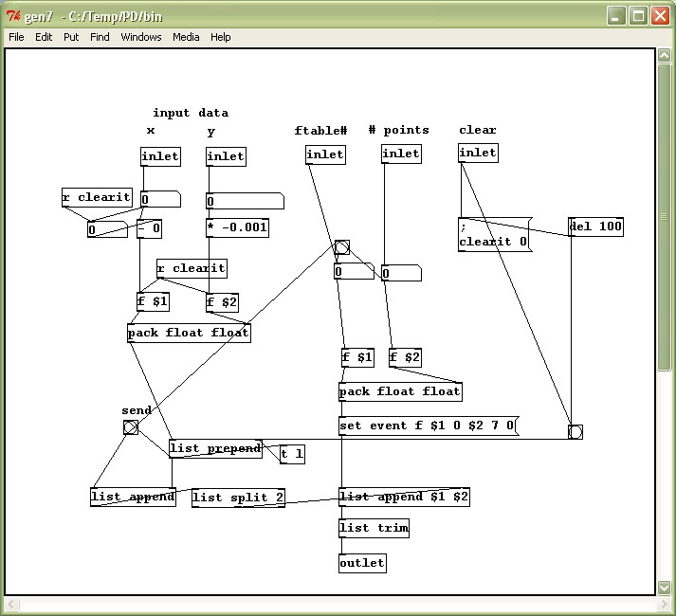Select the y number box above multiplier
Viewport: 676px width, 616px height.
pos(245,201)
